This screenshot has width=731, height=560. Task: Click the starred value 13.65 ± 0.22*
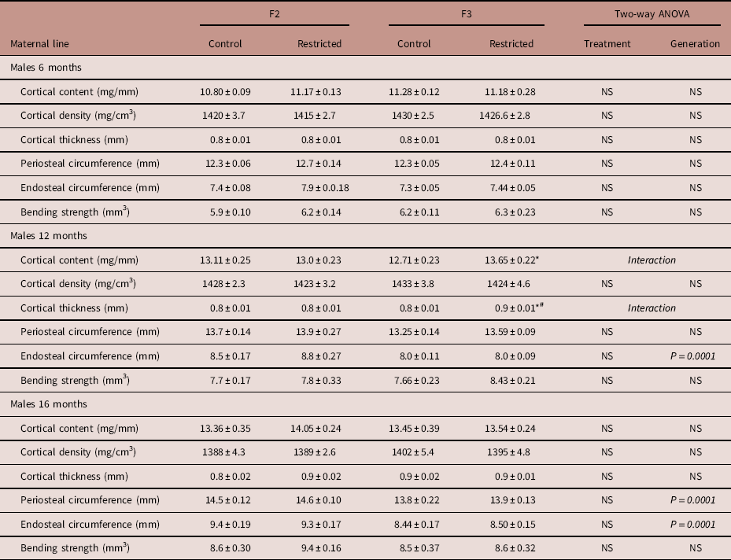(x=513, y=260)
